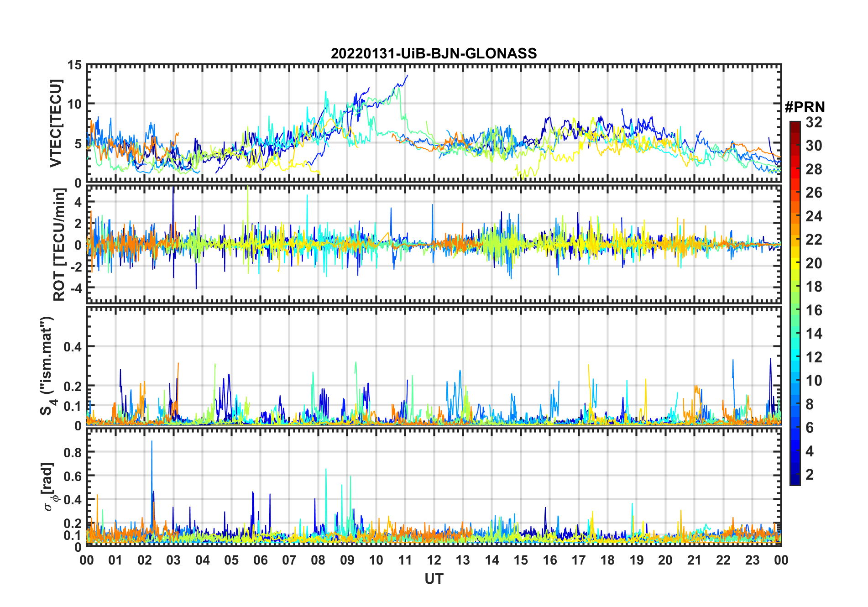Viewport: 868px width, 607px height.
Task: Select the 26 tick on PRN colorbar
Action: click(x=814, y=193)
